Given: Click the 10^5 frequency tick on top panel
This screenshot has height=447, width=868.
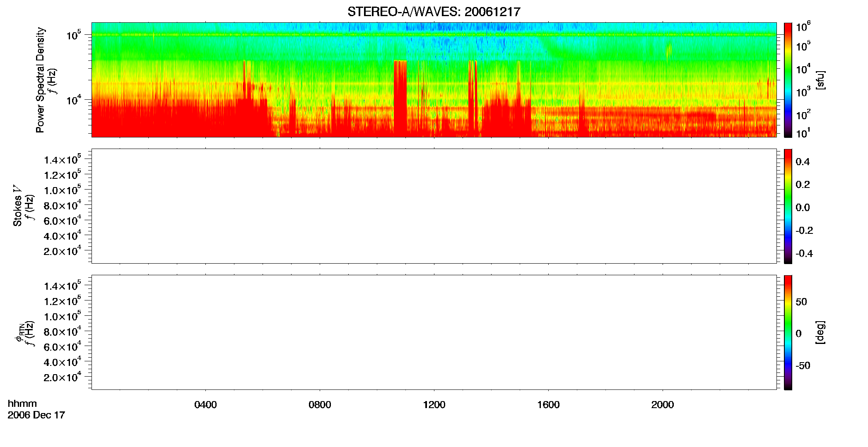Looking at the screenshot, I should pyautogui.click(x=74, y=35).
